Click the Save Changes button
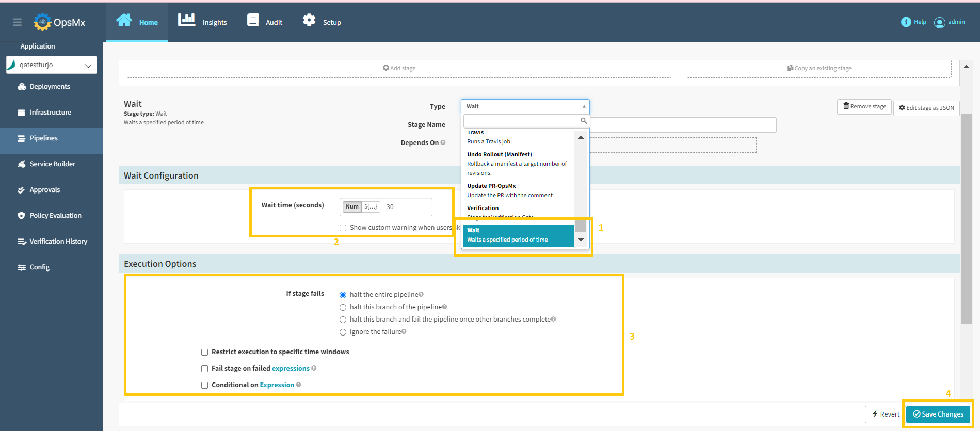Viewport: 980px width, 431px height. [938, 414]
